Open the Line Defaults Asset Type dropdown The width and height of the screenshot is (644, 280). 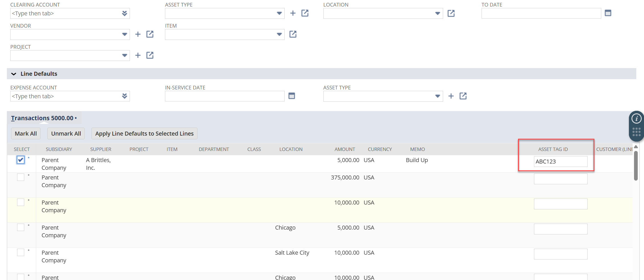tap(438, 96)
